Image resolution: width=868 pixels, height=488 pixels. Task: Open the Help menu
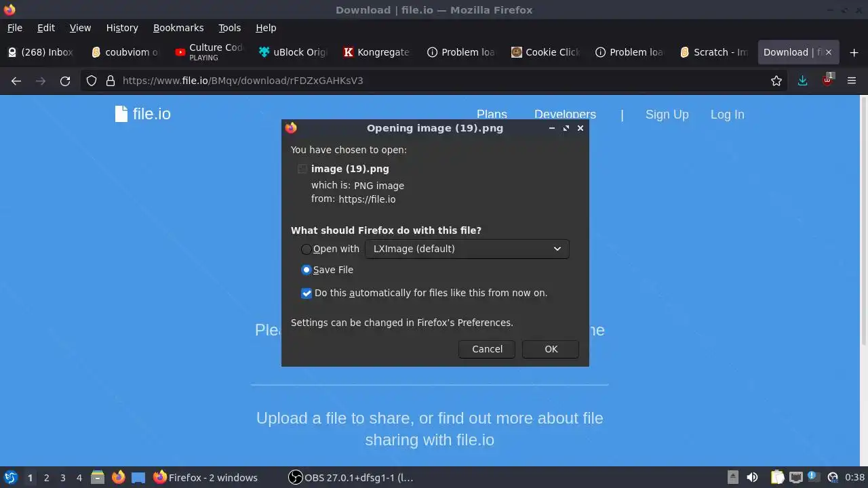coord(266,28)
